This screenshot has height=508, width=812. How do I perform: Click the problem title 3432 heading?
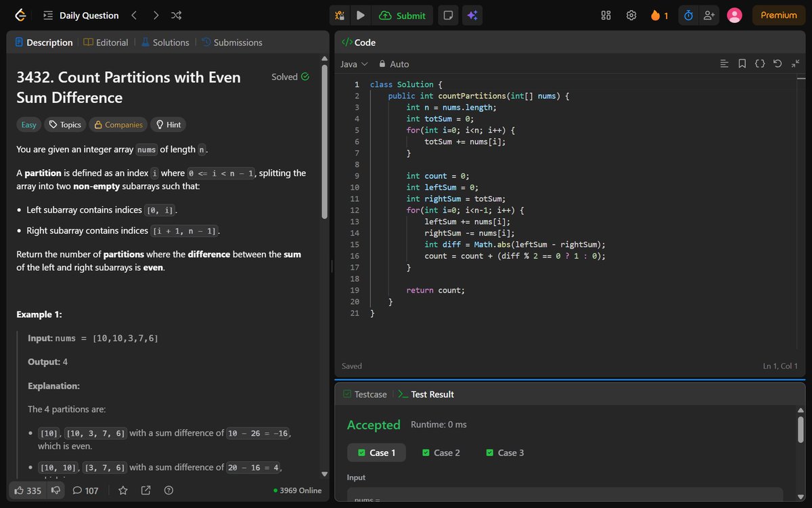coord(129,87)
